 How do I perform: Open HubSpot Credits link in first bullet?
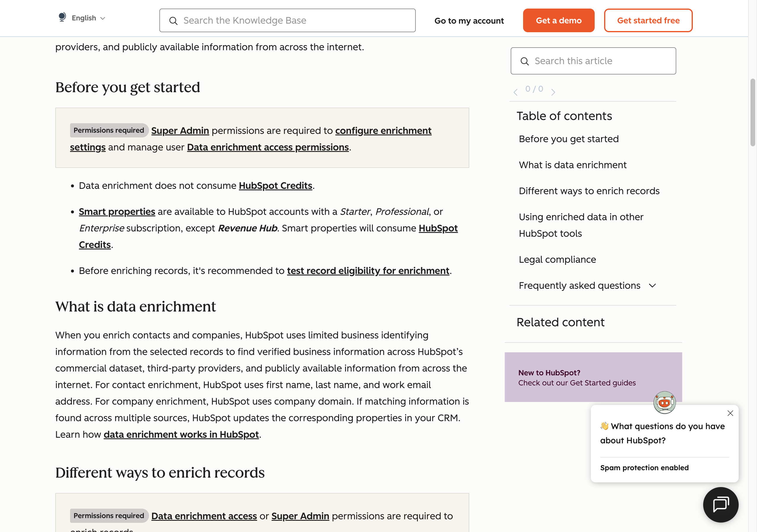point(275,186)
